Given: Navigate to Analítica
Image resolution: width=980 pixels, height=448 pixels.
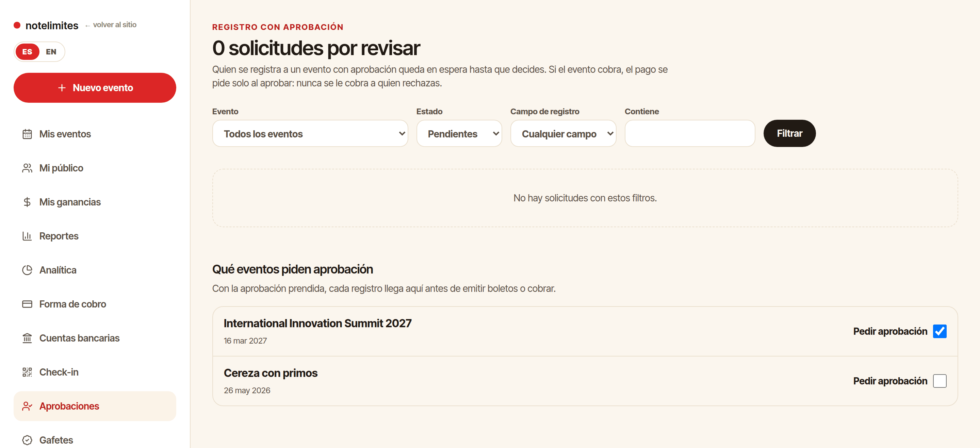Looking at the screenshot, I should 95,270.
